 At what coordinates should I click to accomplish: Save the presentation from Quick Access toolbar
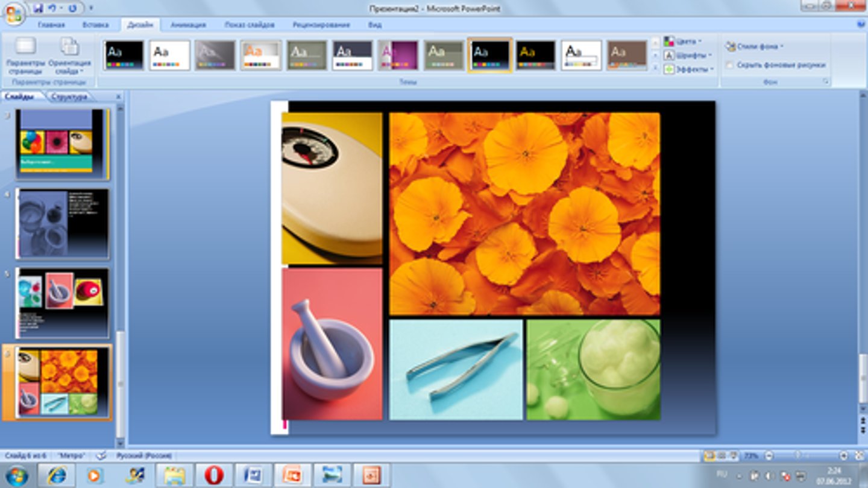pos(39,8)
